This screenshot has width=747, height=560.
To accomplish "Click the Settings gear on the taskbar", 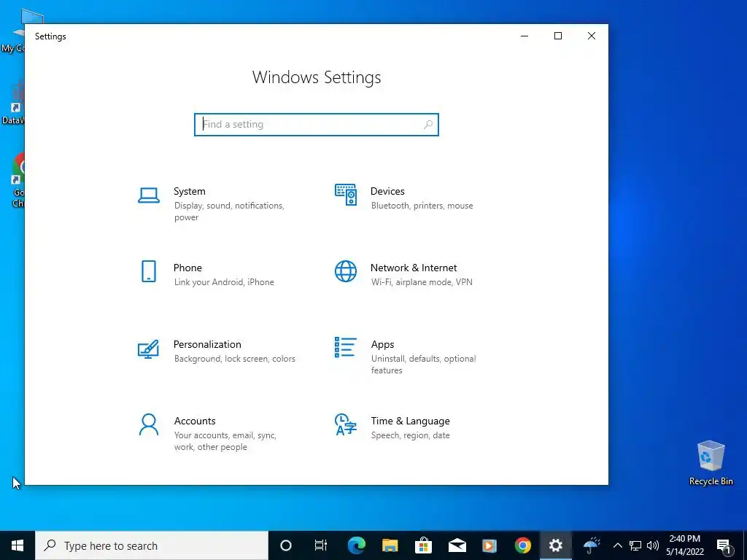I will (555, 545).
